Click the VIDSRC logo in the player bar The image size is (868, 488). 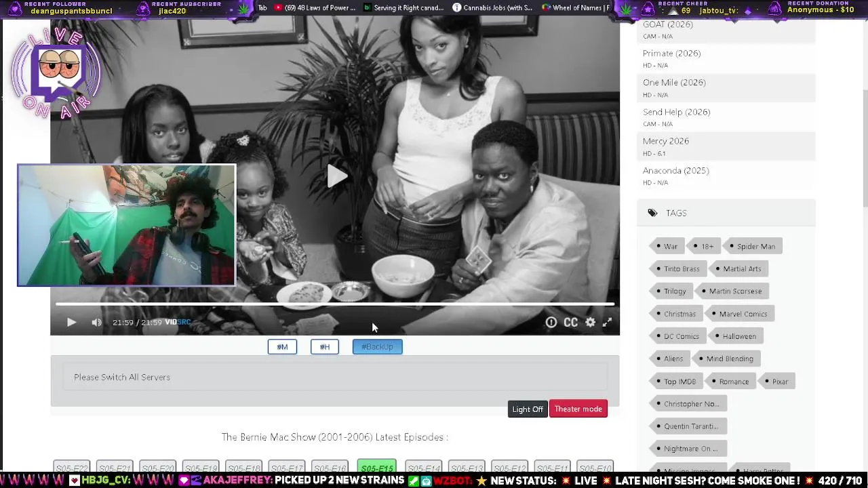[x=178, y=322]
